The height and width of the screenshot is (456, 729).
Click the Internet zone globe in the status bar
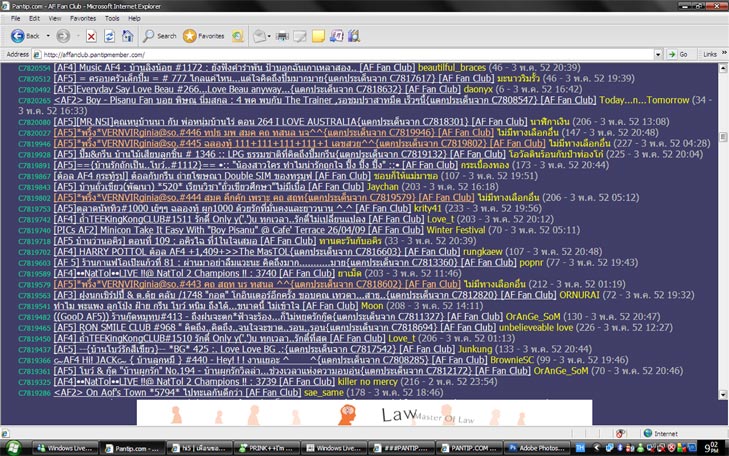[648, 433]
